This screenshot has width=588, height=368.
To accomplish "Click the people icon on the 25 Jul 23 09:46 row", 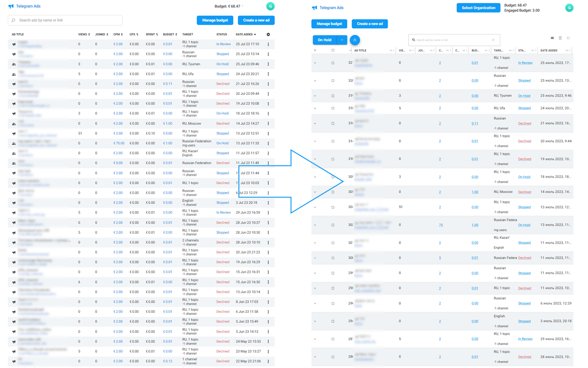I will click(14, 64).
